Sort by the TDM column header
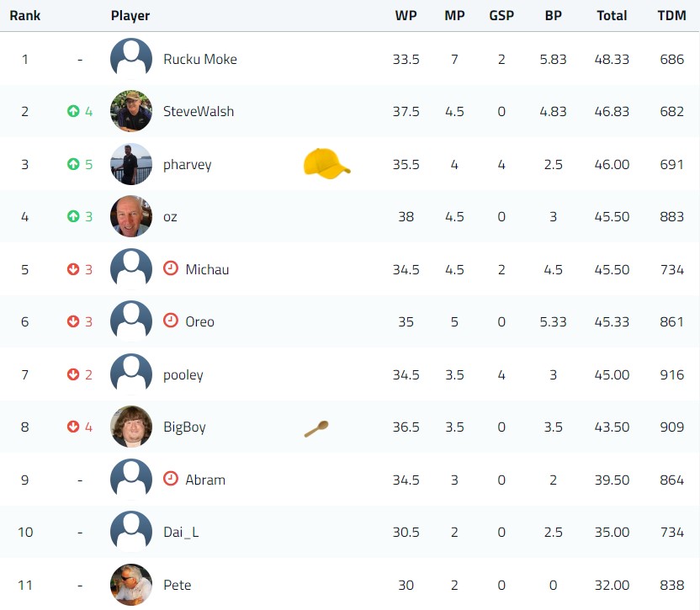The width and height of the screenshot is (700, 610). coord(672,16)
